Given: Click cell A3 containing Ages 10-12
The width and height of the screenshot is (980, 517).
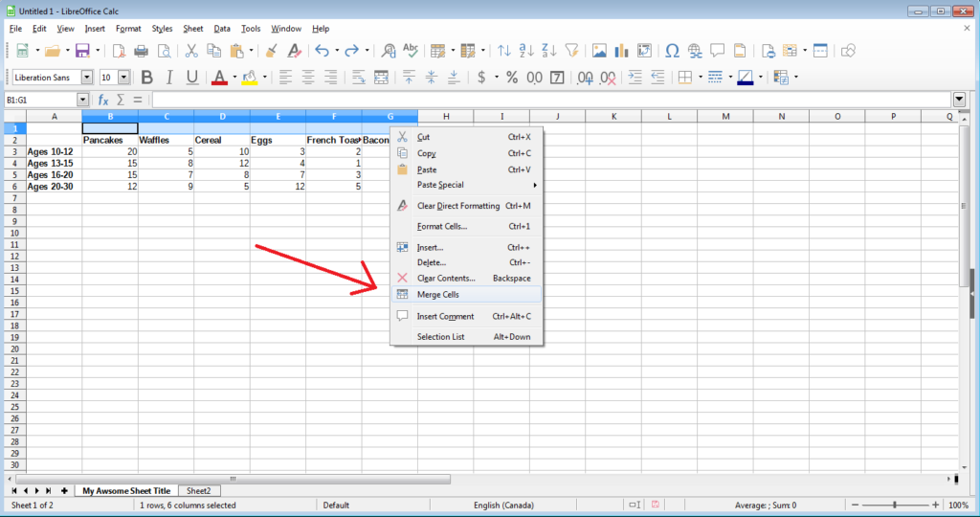Looking at the screenshot, I should pyautogui.click(x=54, y=151).
